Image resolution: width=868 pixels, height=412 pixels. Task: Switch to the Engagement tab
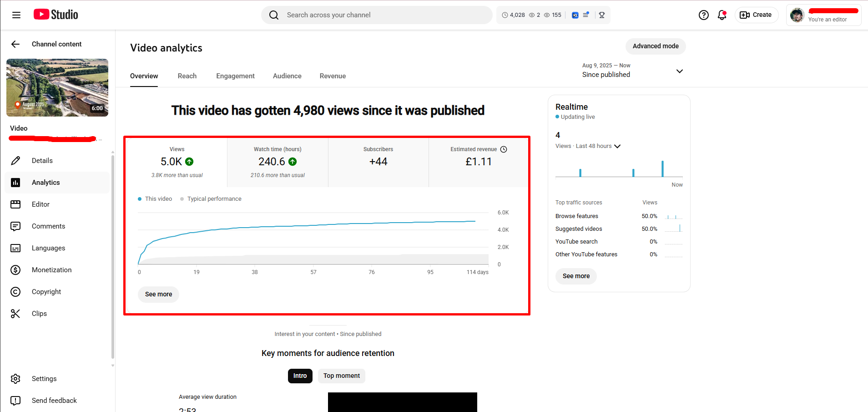click(235, 76)
